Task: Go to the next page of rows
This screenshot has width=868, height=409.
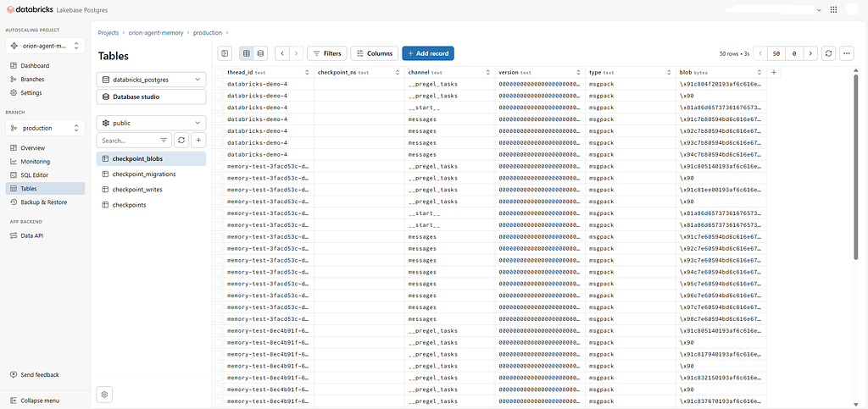Action: click(x=810, y=53)
